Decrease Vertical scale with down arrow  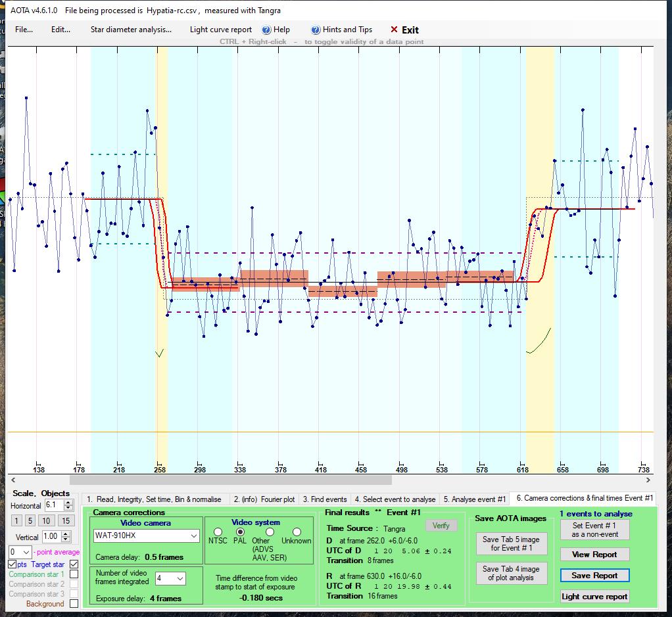[x=66, y=539]
